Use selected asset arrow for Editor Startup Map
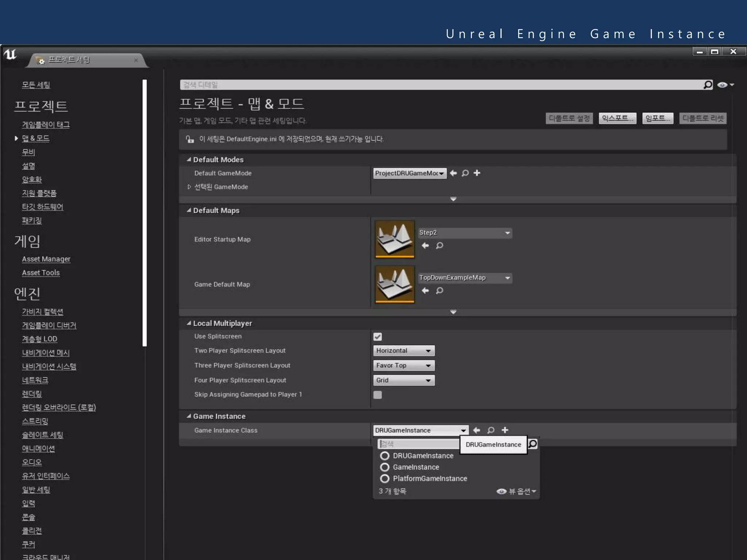The height and width of the screenshot is (560, 747). click(x=425, y=245)
